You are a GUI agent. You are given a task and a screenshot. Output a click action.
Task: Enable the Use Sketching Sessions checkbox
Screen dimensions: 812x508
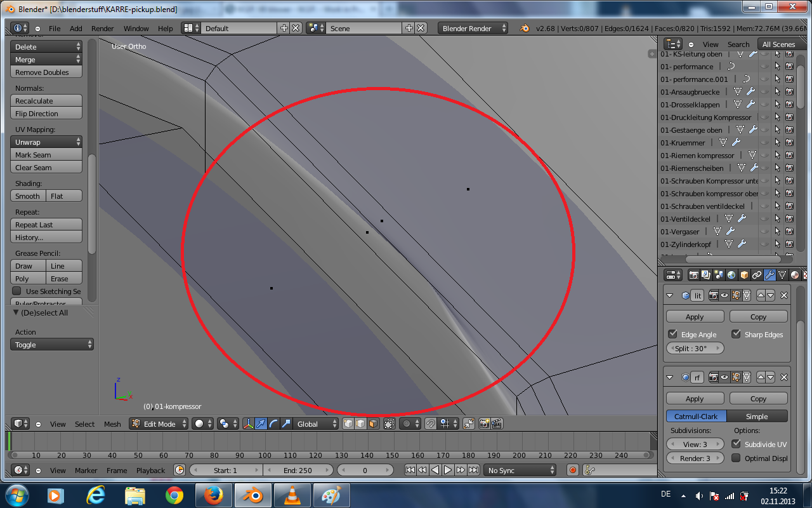[x=17, y=291]
